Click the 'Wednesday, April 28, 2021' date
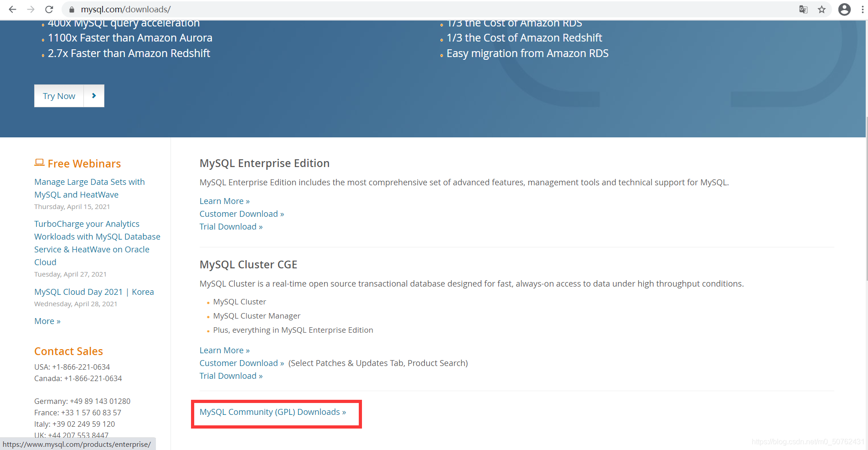Image resolution: width=868 pixels, height=450 pixels. pyautogui.click(x=76, y=304)
